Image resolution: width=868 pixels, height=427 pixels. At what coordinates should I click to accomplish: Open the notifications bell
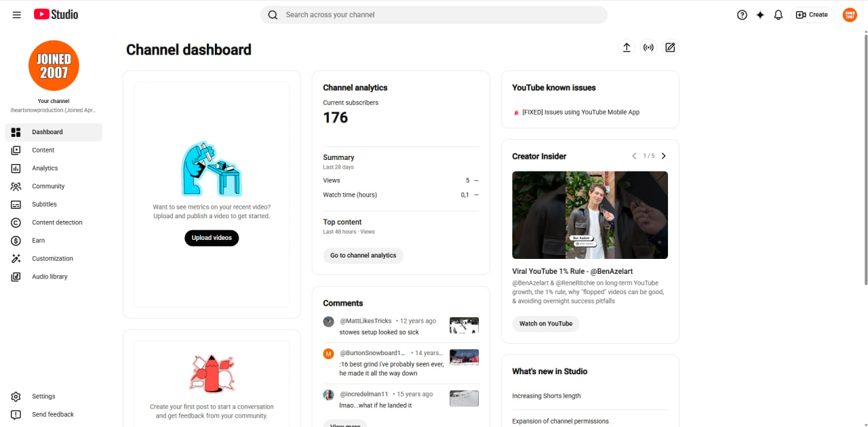point(778,15)
